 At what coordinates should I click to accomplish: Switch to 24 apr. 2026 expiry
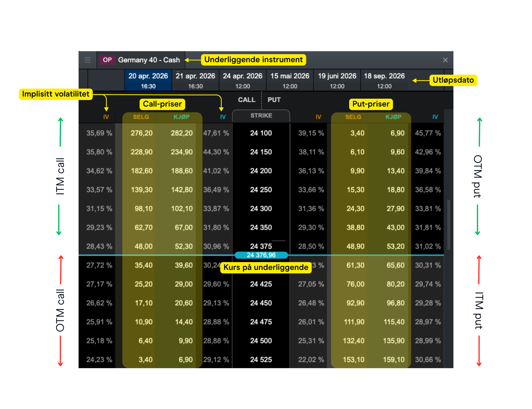pos(243,80)
